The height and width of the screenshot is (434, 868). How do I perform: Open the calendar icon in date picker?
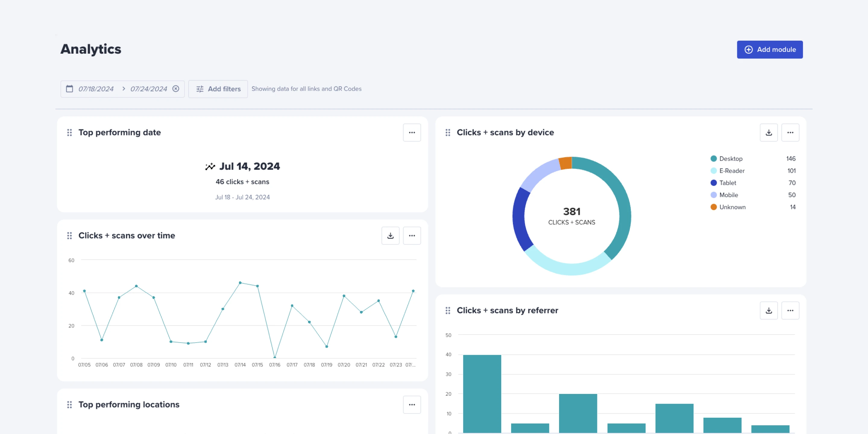(x=69, y=89)
